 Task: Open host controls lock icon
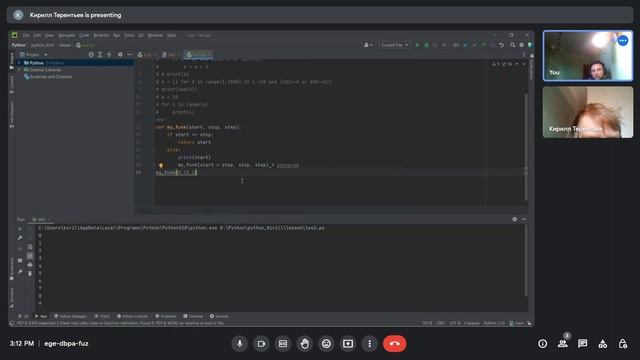(622, 344)
